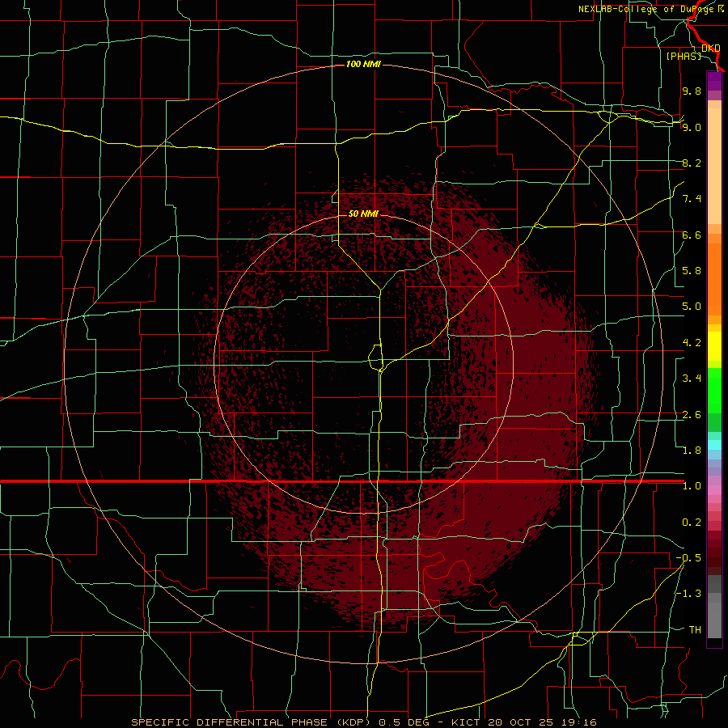The width and height of the screenshot is (728, 728).
Task: Click the -0.5 legend value
Action: point(688,558)
